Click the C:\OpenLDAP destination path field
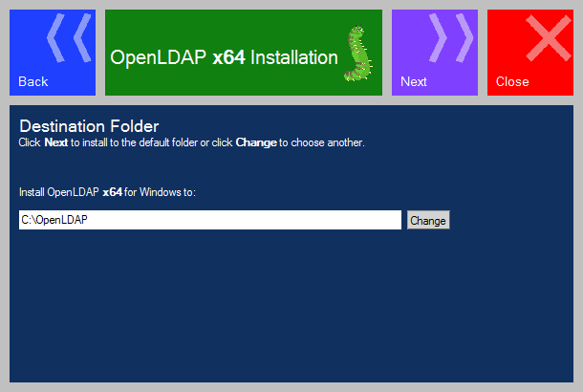The width and height of the screenshot is (583, 392). pyautogui.click(x=210, y=220)
